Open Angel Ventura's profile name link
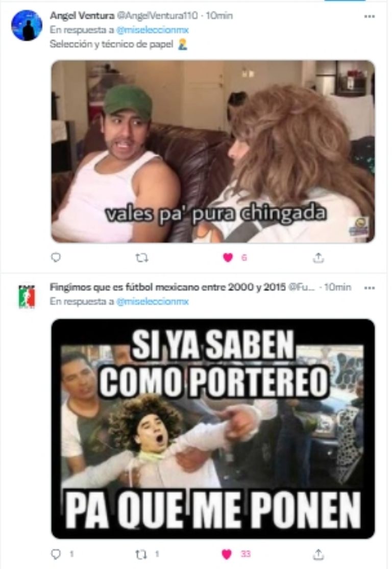The height and width of the screenshot is (569, 392). [x=82, y=16]
